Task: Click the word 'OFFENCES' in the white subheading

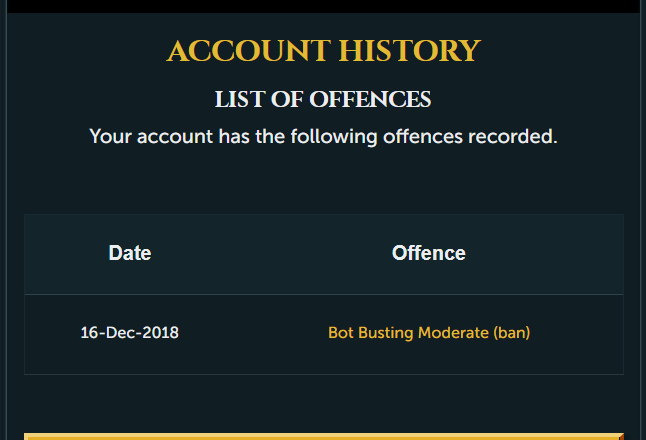Action: (x=370, y=99)
